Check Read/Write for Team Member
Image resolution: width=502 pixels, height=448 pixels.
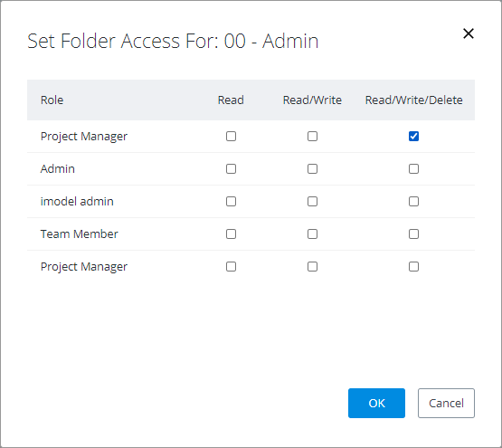[x=312, y=234]
